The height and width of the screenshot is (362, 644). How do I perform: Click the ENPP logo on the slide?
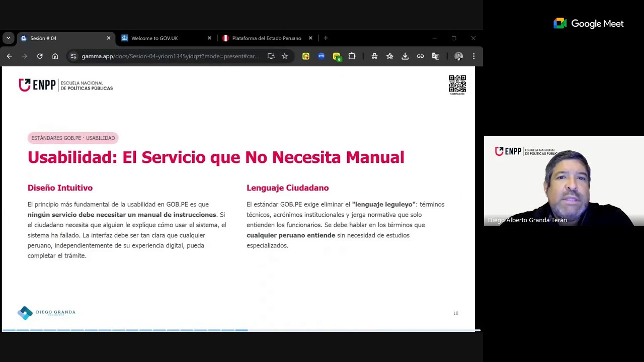[x=65, y=85]
